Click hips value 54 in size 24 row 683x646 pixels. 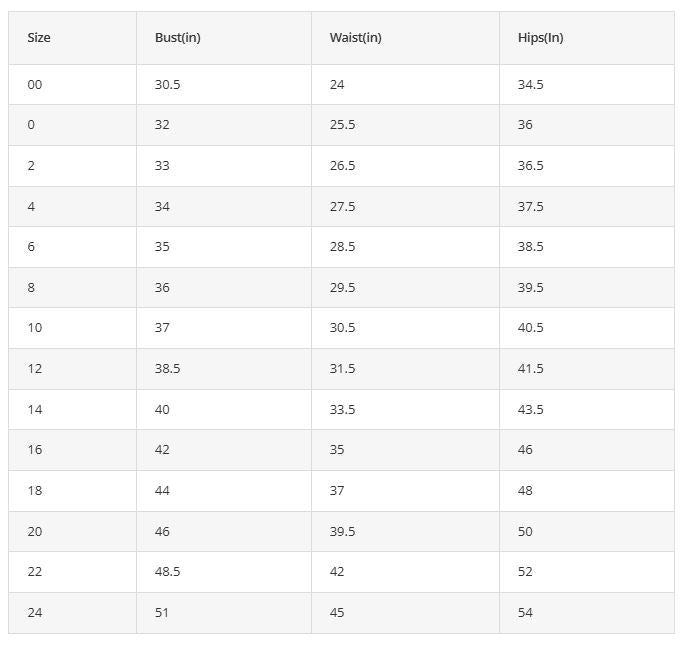[525, 612]
